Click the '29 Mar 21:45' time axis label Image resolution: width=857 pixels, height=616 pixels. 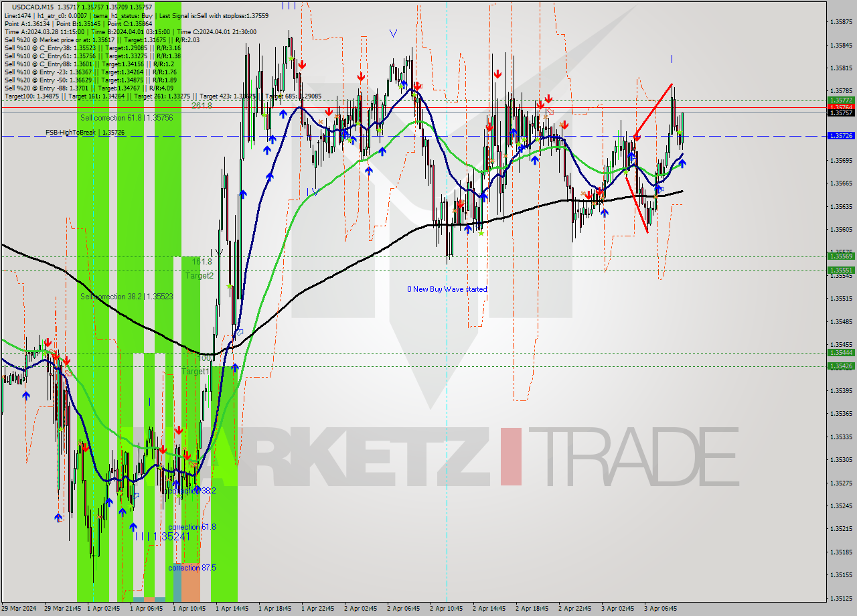click(x=61, y=609)
